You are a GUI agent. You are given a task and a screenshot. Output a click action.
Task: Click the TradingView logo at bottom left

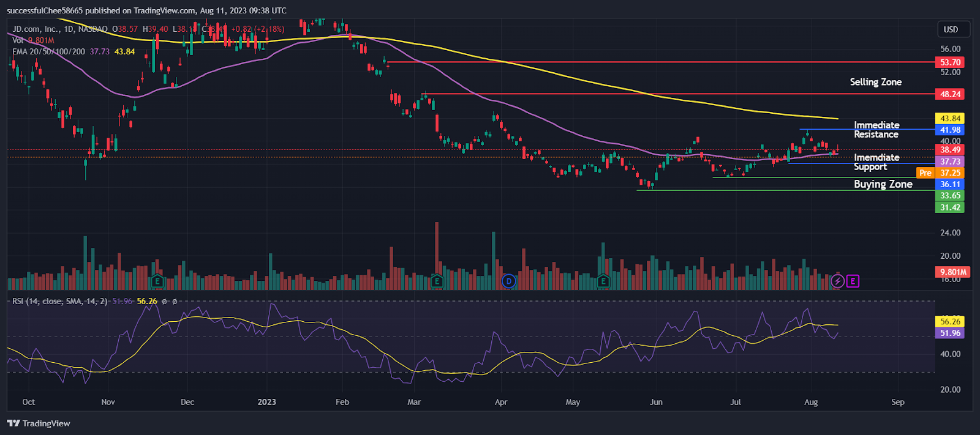[39, 423]
